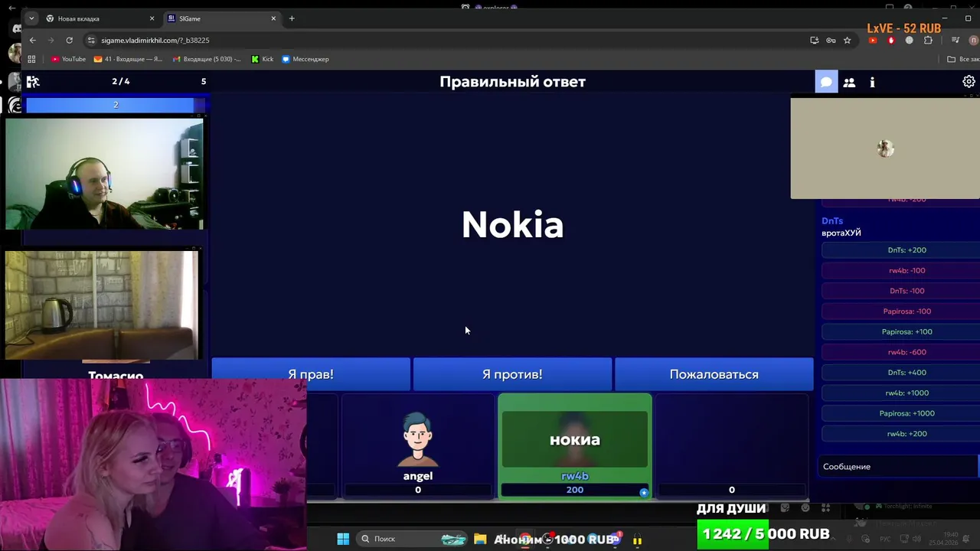Viewport: 980px width, 551px height.
Task: Select the SIGame browser tab
Action: point(220,18)
